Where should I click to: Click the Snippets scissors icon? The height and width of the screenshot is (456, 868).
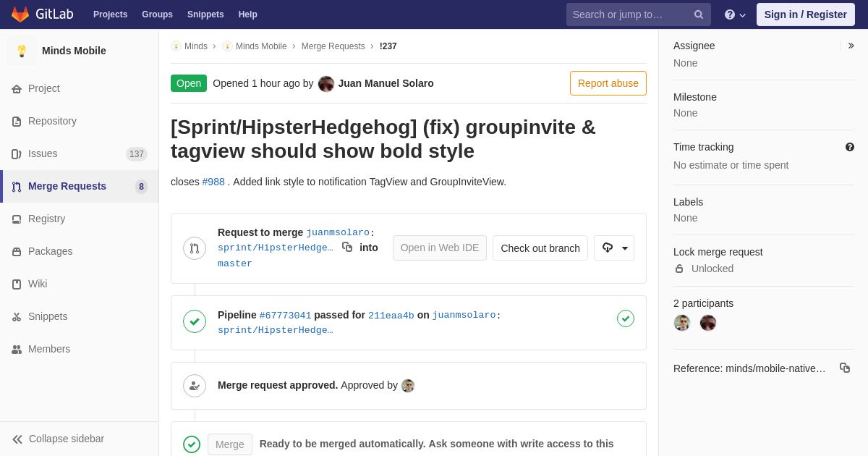coord(17,317)
